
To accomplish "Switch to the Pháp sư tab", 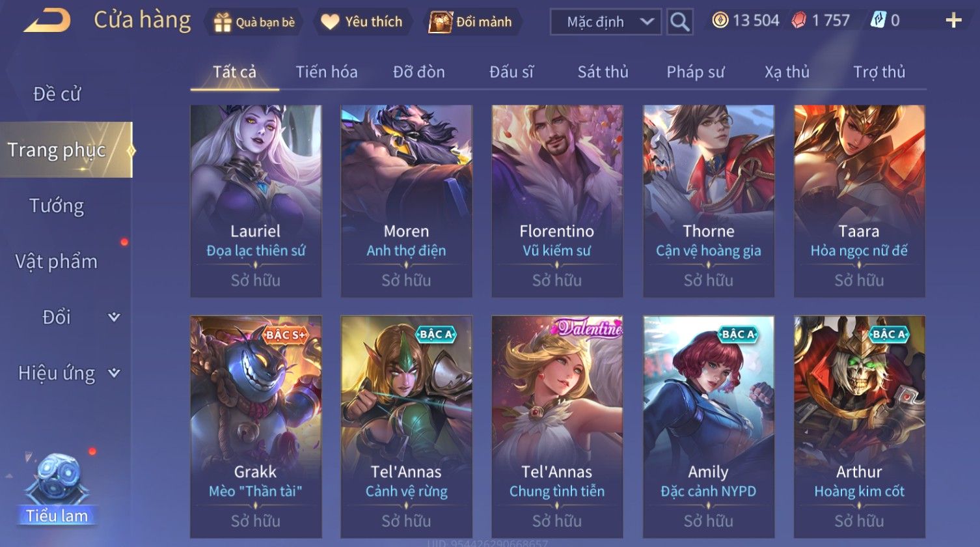I will (x=695, y=72).
